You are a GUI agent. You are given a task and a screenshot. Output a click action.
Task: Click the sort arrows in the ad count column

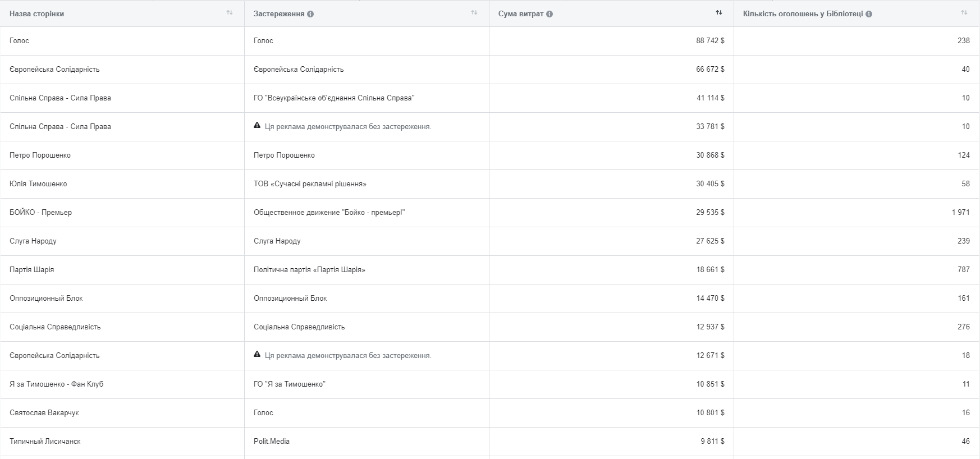tap(964, 13)
